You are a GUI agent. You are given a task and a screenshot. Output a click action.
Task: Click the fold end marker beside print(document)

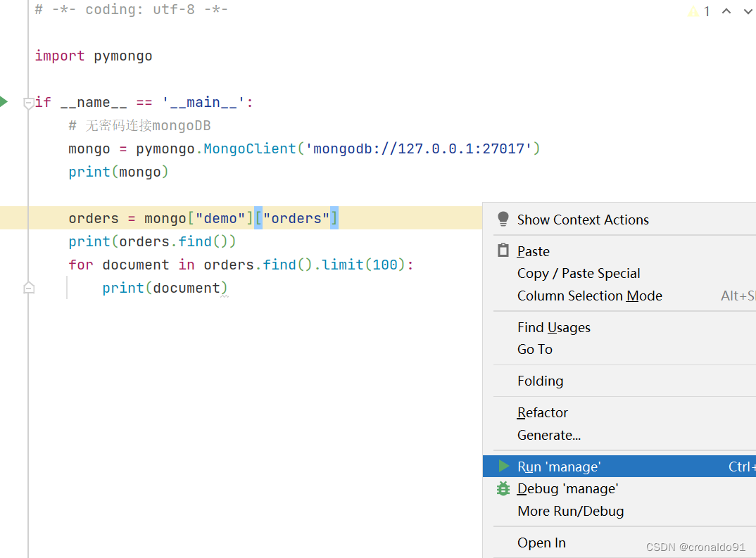click(x=28, y=288)
